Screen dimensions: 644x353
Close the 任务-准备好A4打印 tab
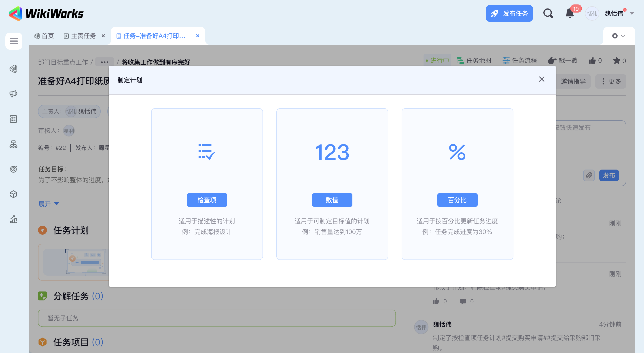pos(197,36)
